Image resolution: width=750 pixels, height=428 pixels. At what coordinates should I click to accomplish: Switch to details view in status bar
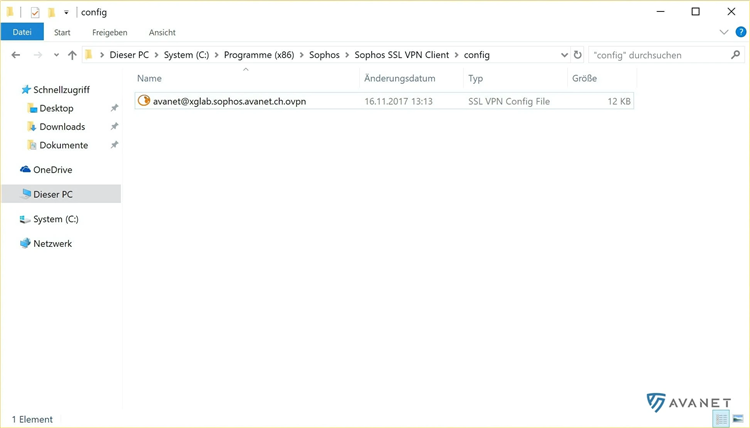[721, 419]
